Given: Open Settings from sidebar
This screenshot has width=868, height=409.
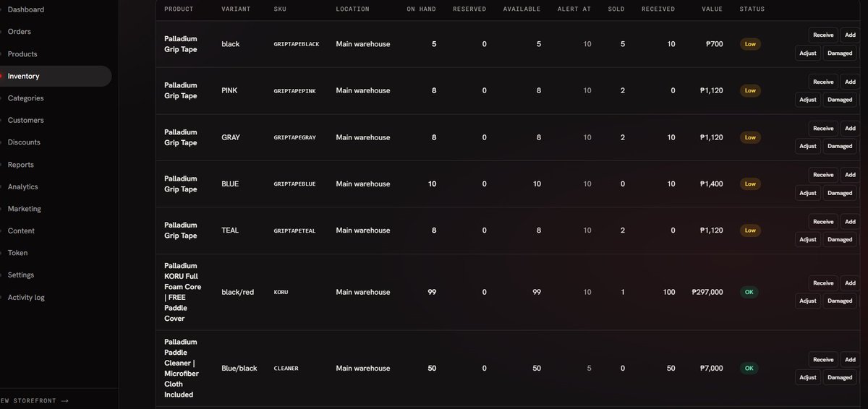Looking at the screenshot, I should coord(21,275).
